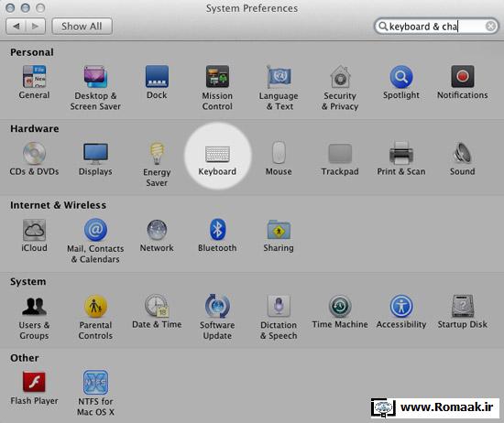Go forward with the right arrow button
The width and height of the screenshot is (504, 423).
36,26
